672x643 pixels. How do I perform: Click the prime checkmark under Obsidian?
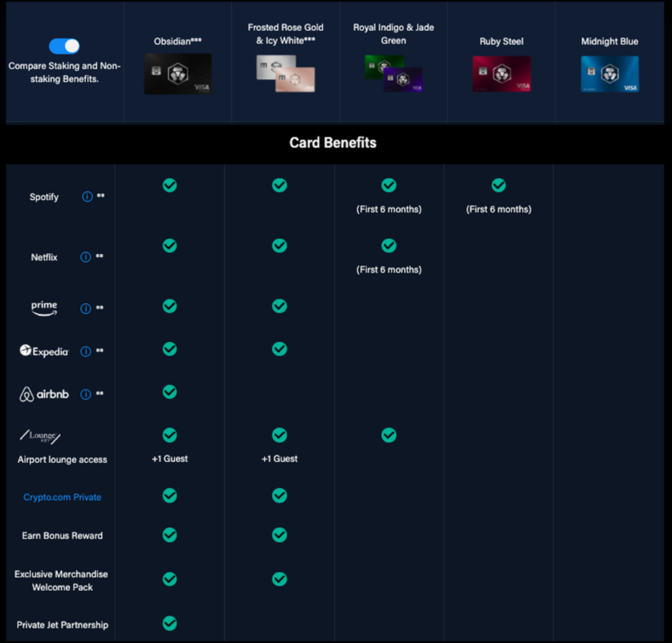[169, 306]
